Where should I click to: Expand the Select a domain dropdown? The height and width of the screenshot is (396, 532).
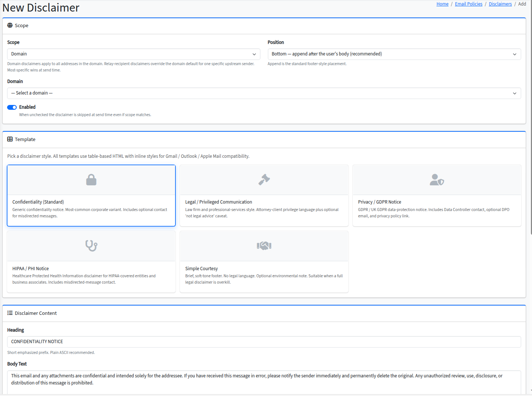[x=264, y=93]
